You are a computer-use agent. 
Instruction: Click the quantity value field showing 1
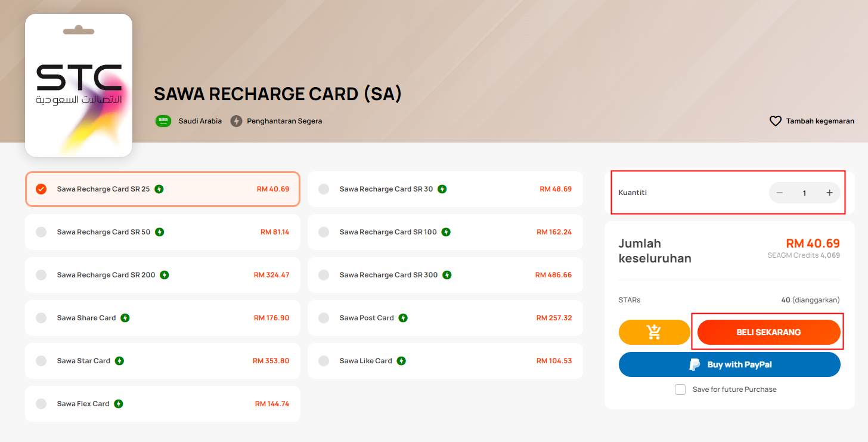point(804,193)
